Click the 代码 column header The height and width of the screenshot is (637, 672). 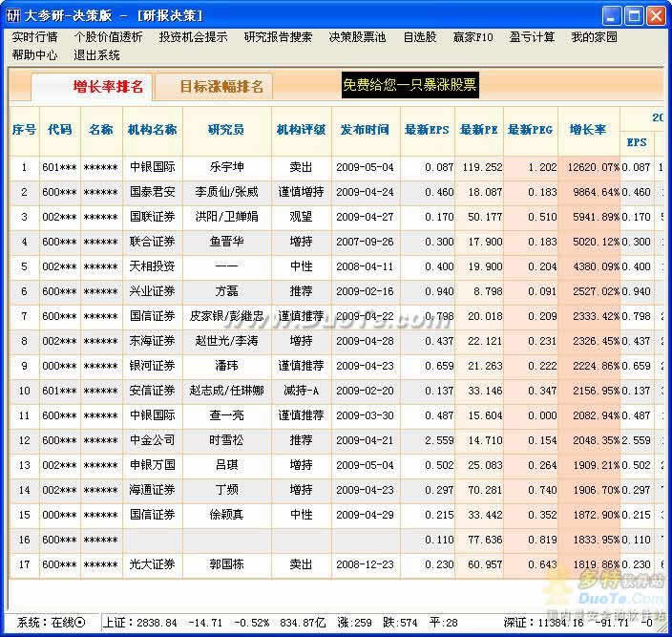point(60,130)
